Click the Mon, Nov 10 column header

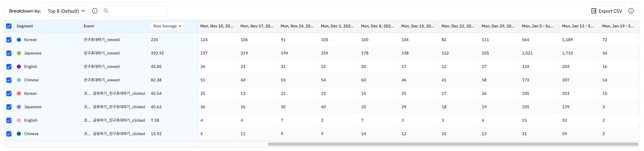[x=217, y=26]
